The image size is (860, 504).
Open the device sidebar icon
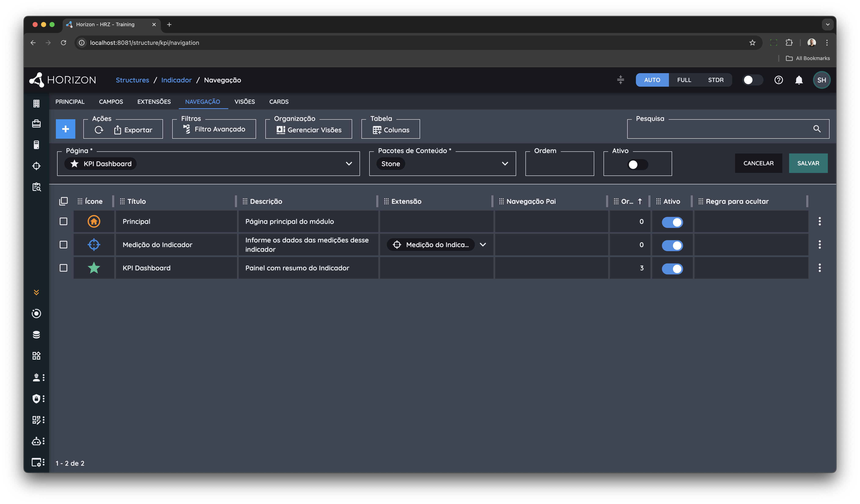coord(36,145)
